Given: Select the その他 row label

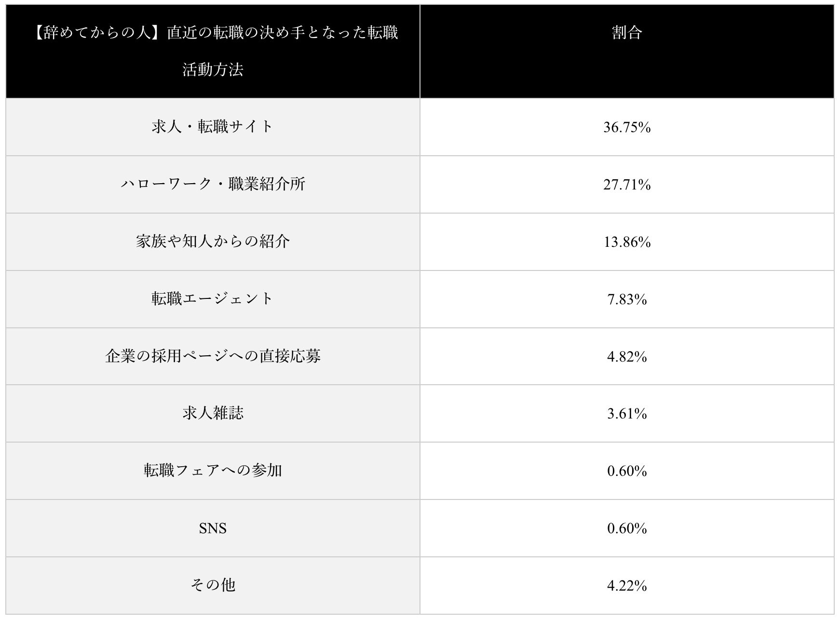Looking at the screenshot, I should pos(213,585).
